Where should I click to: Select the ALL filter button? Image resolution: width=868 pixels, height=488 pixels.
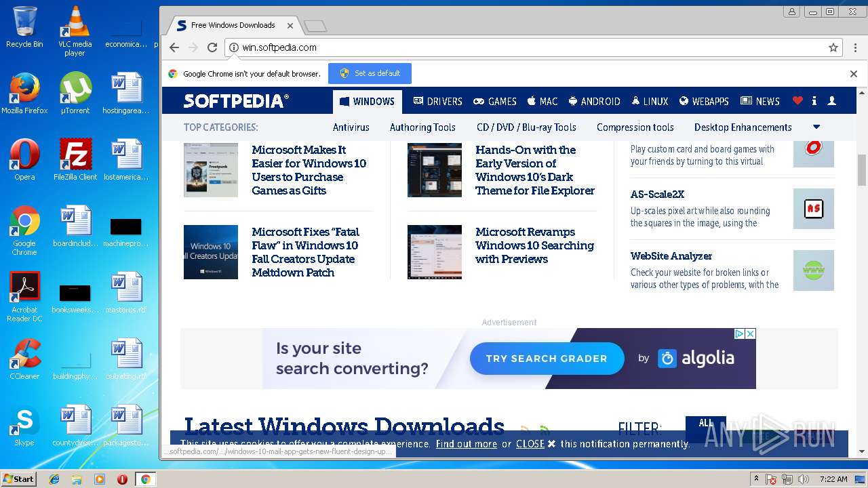706,424
